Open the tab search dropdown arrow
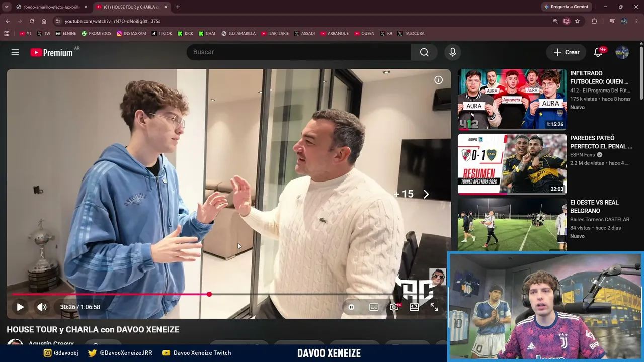Image resolution: width=644 pixels, height=362 pixels. pos(7,7)
